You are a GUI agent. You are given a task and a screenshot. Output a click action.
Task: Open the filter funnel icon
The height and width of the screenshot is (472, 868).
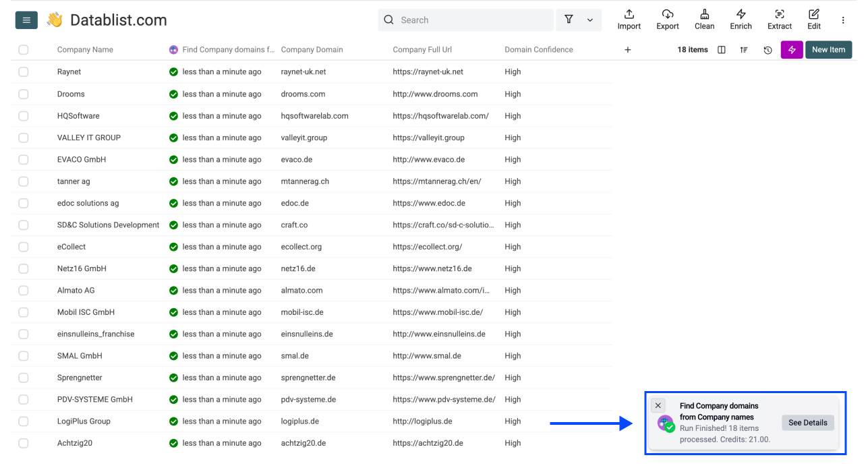coord(569,20)
